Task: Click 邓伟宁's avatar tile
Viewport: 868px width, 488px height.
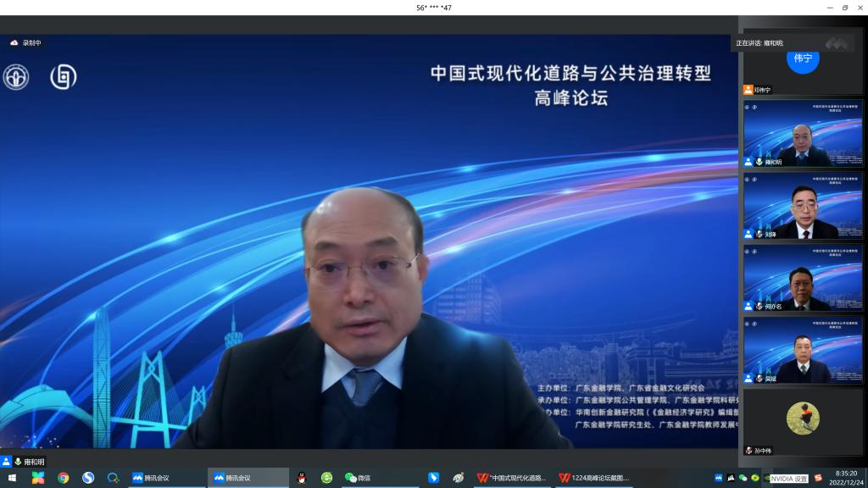Action: tap(802, 61)
